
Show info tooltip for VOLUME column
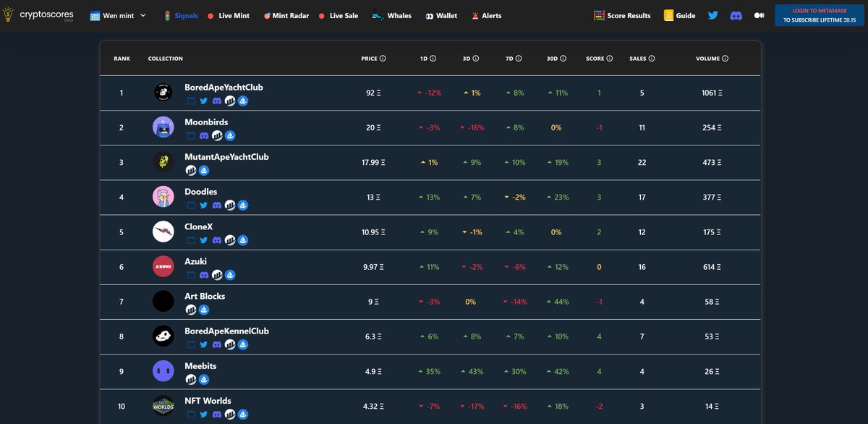click(x=725, y=59)
